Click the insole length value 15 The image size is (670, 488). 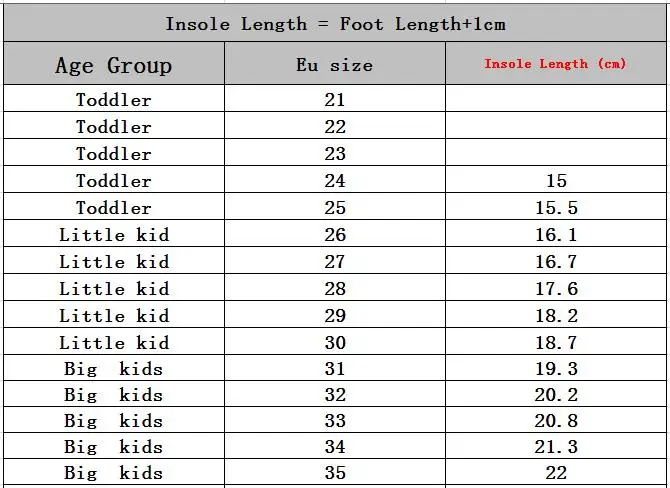[x=556, y=181]
